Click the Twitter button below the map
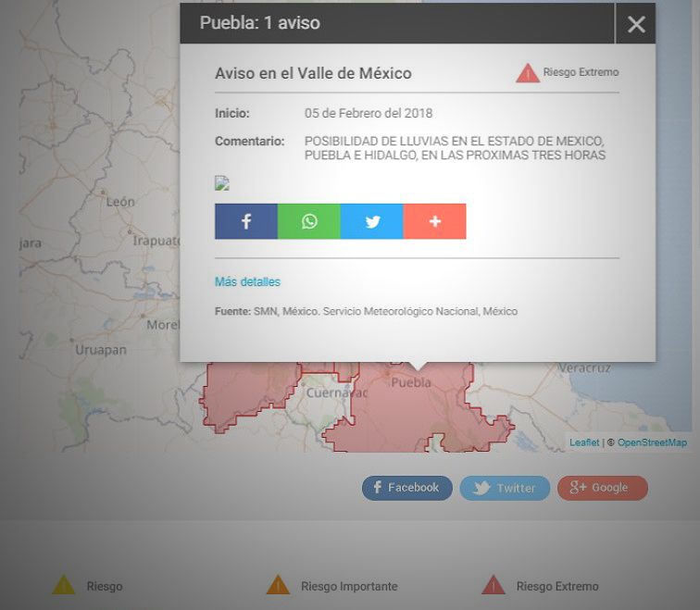 pyautogui.click(x=505, y=488)
